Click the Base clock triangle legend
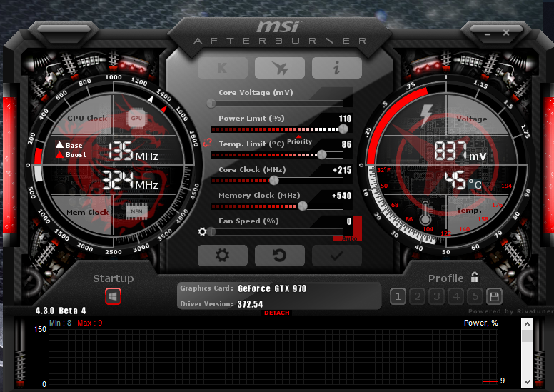Image resolution: width=554 pixels, height=392 pixels. click(x=69, y=145)
